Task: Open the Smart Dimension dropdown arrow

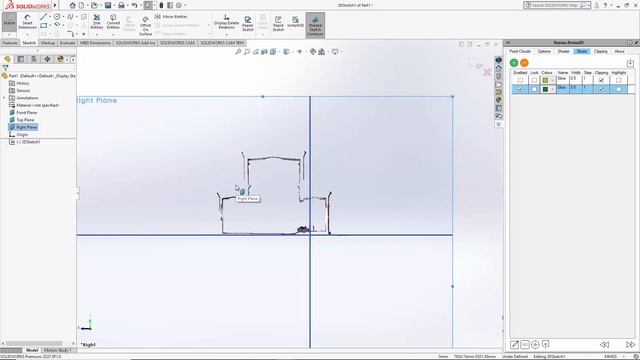Action: point(27,34)
